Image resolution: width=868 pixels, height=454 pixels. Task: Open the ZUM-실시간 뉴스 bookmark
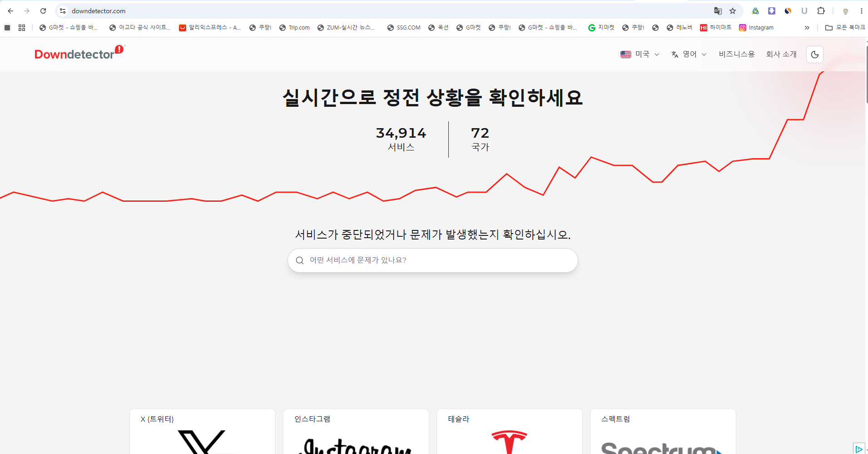(x=346, y=28)
